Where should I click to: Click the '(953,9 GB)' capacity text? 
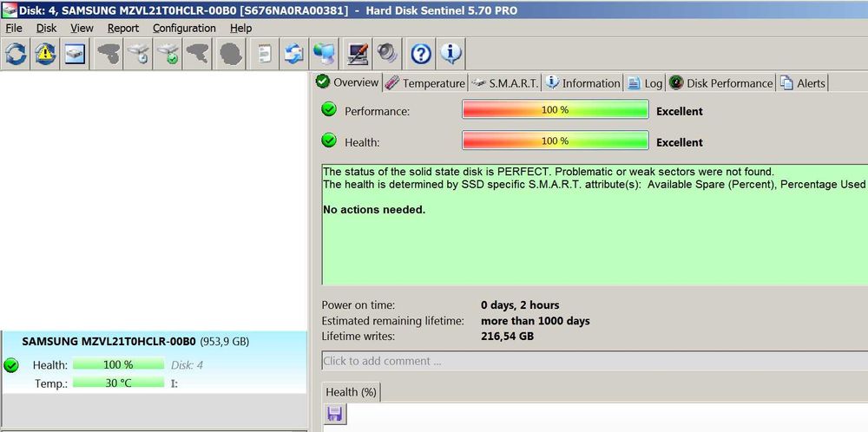224,342
